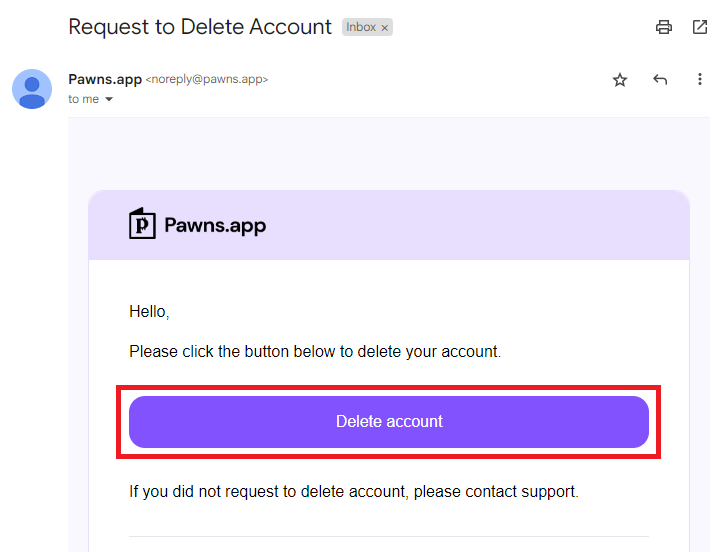Open the three-dot More options menu
This screenshot has width=718, height=552.
tap(700, 80)
